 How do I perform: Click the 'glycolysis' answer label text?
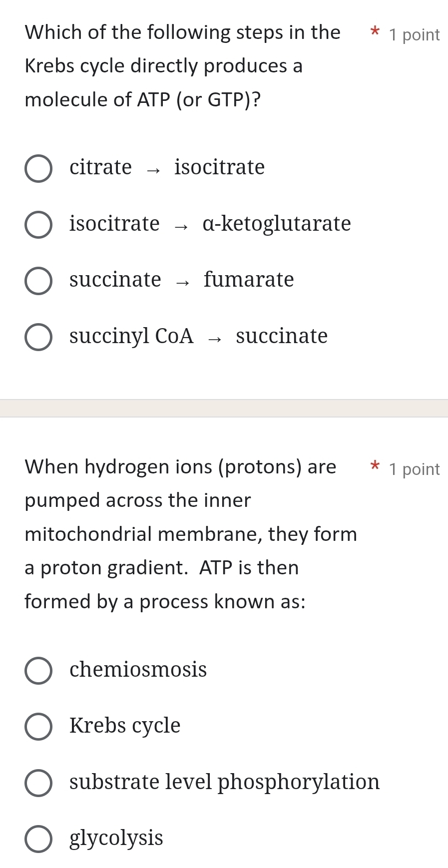coord(116,838)
